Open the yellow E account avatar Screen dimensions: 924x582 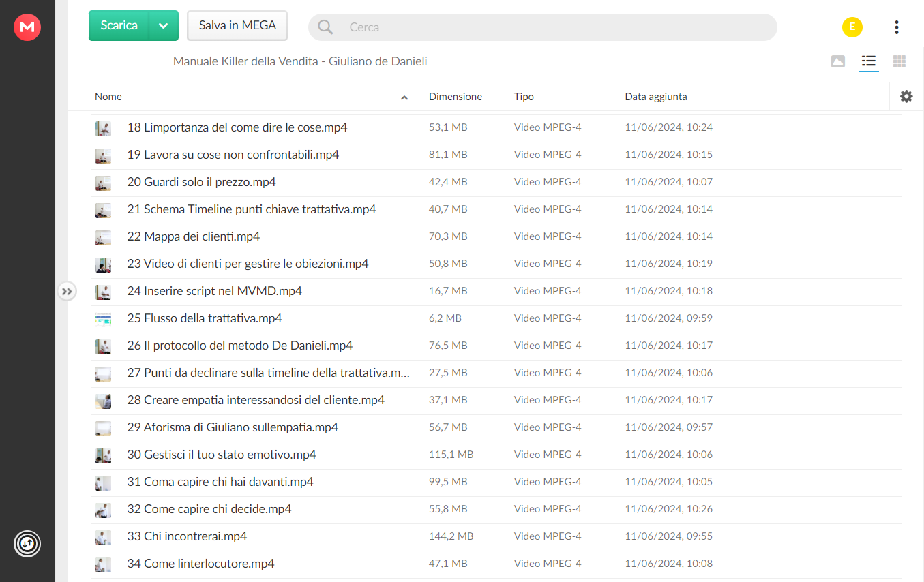pyautogui.click(x=852, y=27)
